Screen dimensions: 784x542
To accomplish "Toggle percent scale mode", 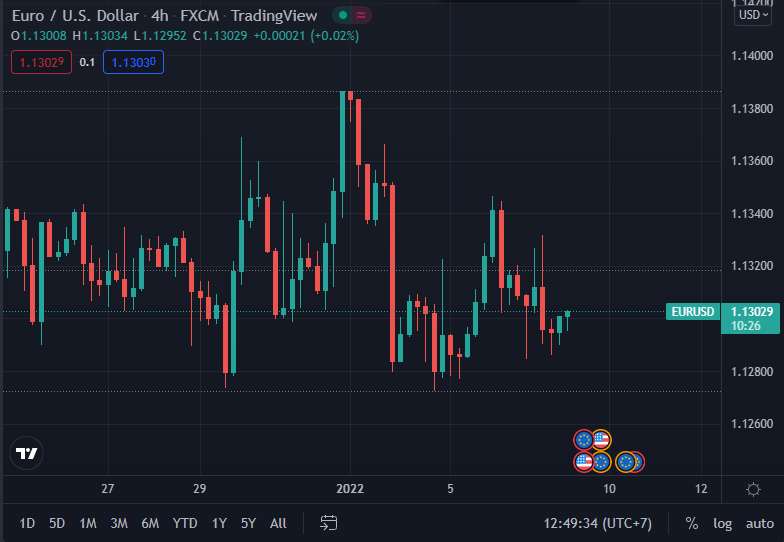I will [692, 524].
